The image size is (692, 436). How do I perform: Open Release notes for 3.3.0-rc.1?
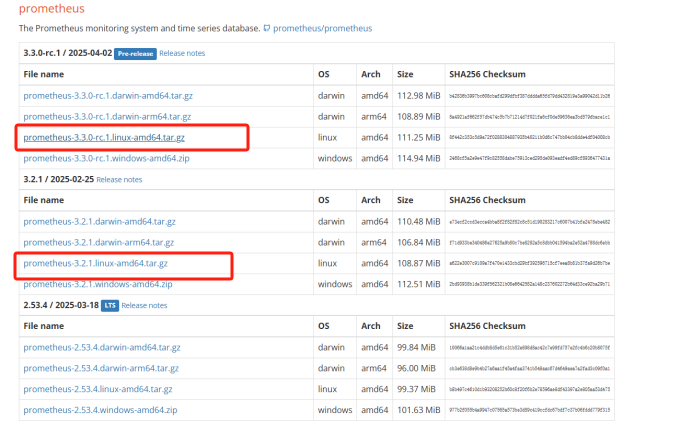pos(182,53)
